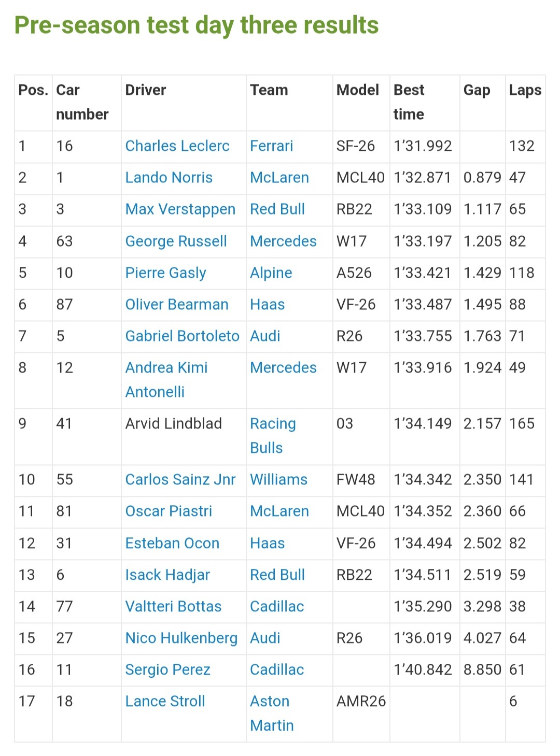This screenshot has width=560, height=756.
Task: Click the Aston Martin team link
Action: 270,702
